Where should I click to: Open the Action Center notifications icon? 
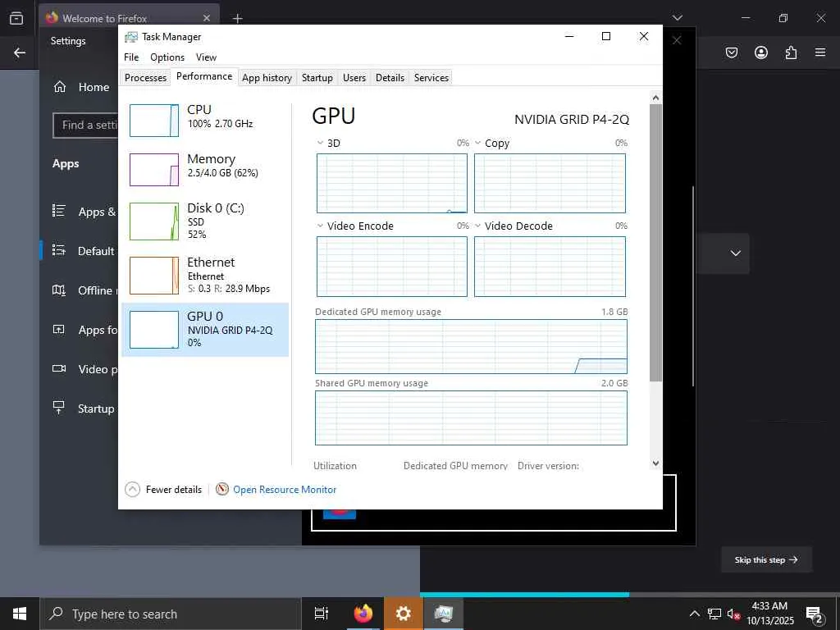coord(815,614)
